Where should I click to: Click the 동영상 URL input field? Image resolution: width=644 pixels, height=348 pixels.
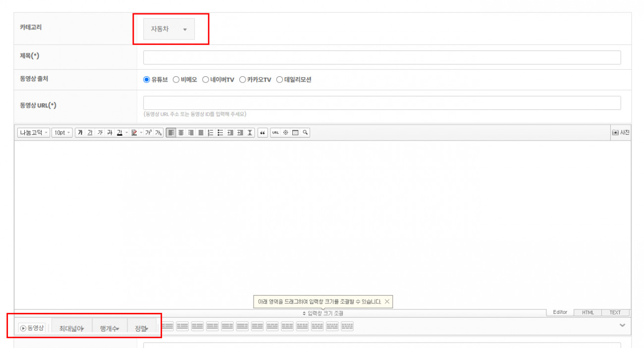click(381, 103)
